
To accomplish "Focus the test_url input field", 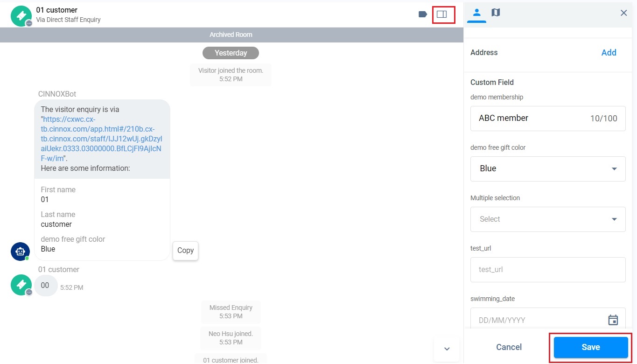I will click(x=548, y=269).
